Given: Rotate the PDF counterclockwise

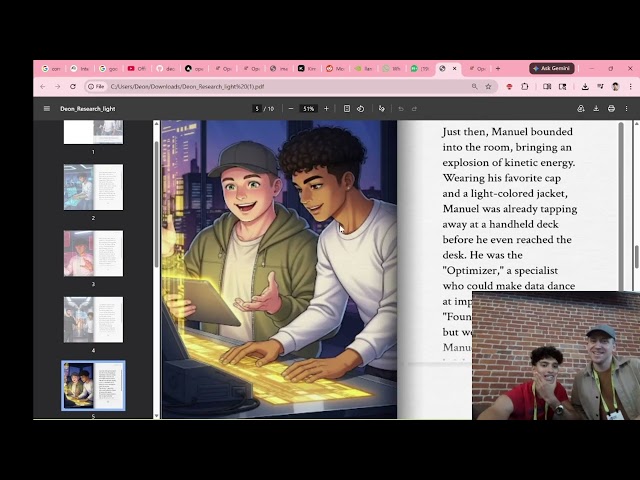Looking at the screenshot, I should (x=360, y=109).
